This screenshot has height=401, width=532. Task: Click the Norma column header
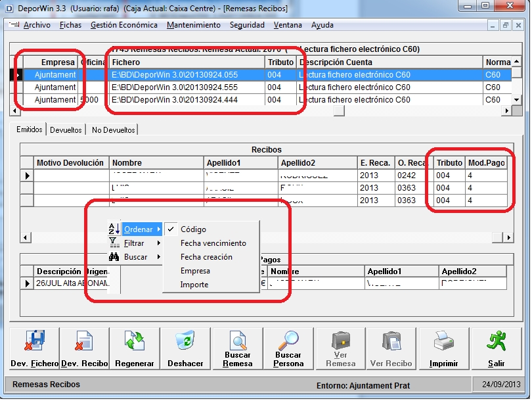[498, 62]
